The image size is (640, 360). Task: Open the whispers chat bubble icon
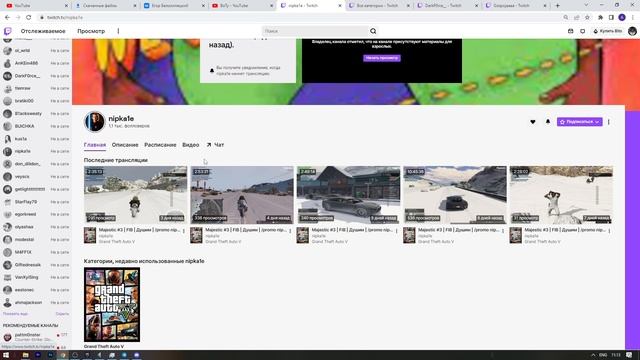point(582,31)
